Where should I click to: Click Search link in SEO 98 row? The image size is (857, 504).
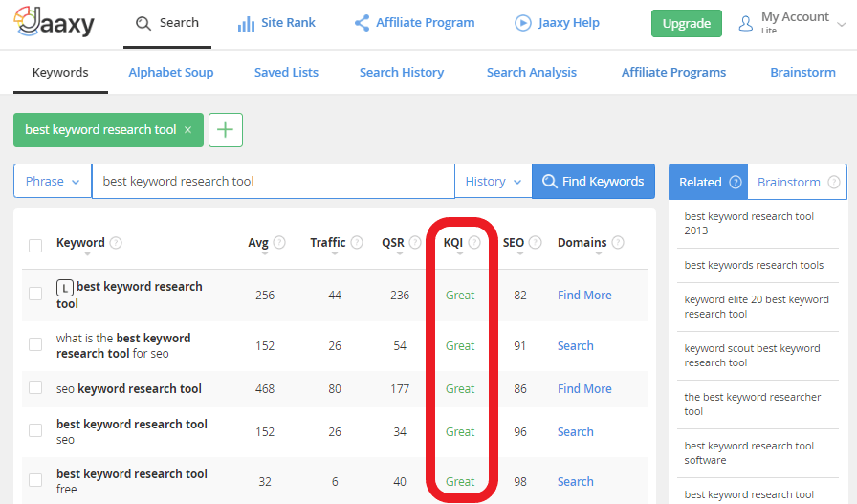click(x=576, y=482)
